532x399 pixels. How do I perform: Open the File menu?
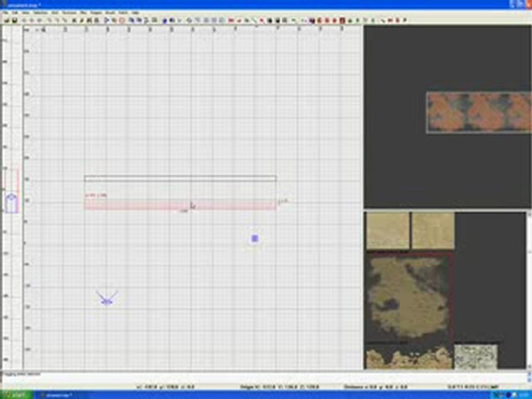6,13
